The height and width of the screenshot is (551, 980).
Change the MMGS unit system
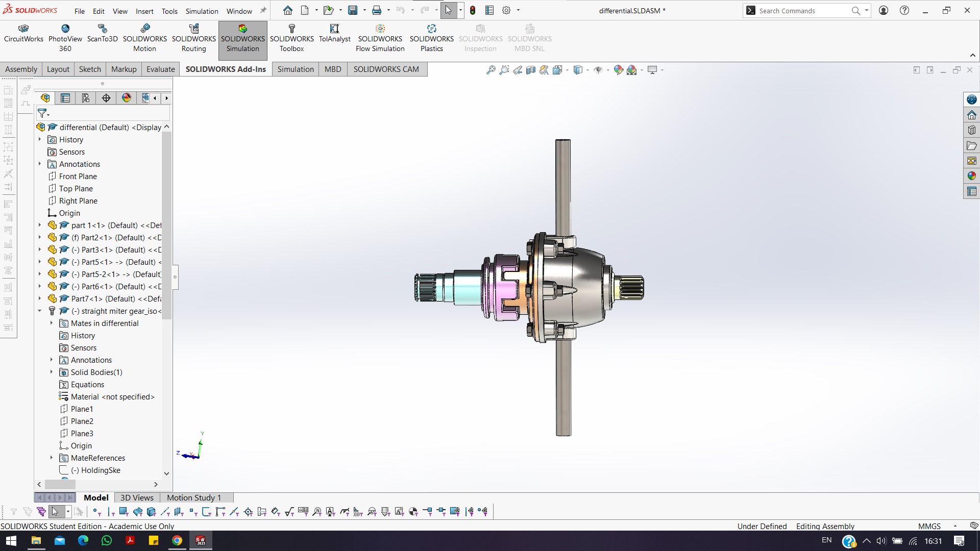coord(929,526)
